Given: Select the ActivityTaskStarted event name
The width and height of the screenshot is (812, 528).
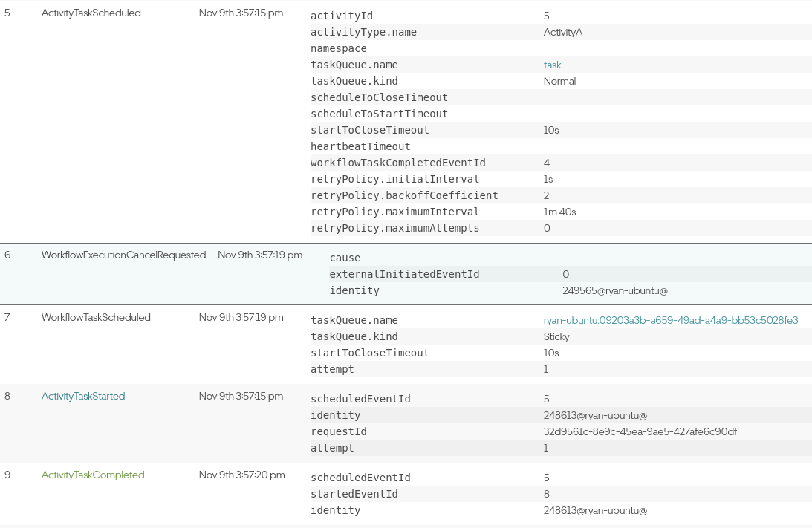Looking at the screenshot, I should 83,396.
